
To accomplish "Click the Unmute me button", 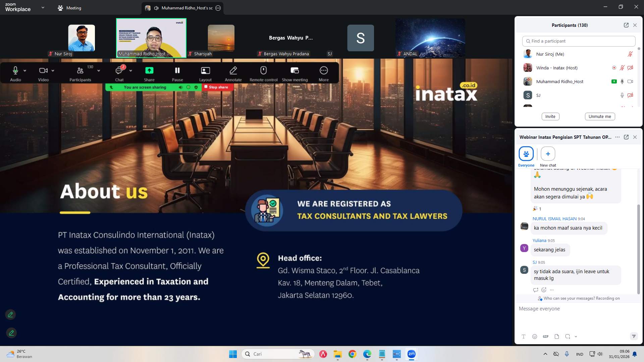I will [x=600, y=116].
